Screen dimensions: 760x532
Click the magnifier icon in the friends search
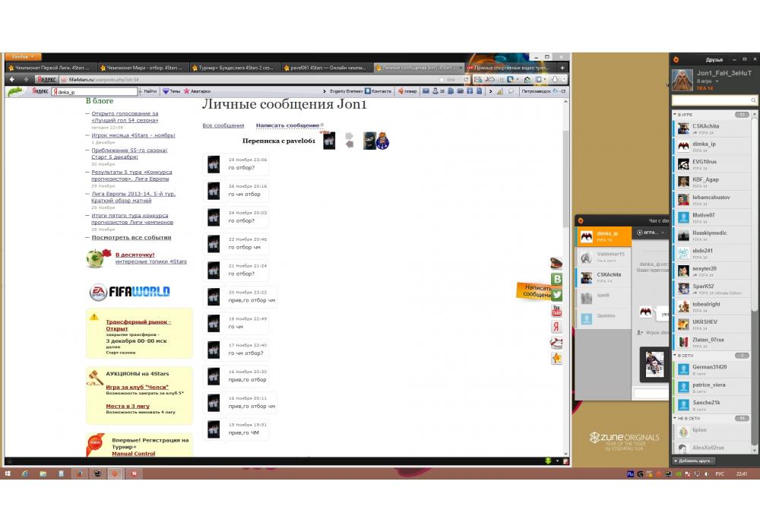pyautogui.click(x=753, y=100)
